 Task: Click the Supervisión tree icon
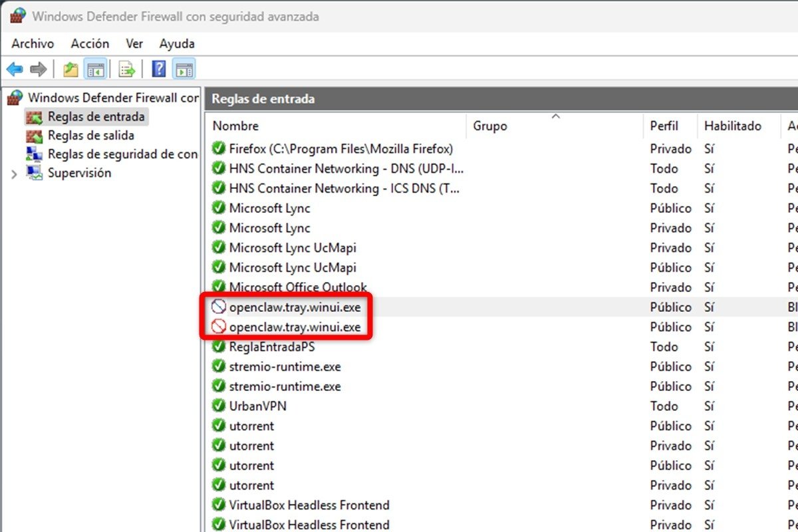tap(34, 173)
